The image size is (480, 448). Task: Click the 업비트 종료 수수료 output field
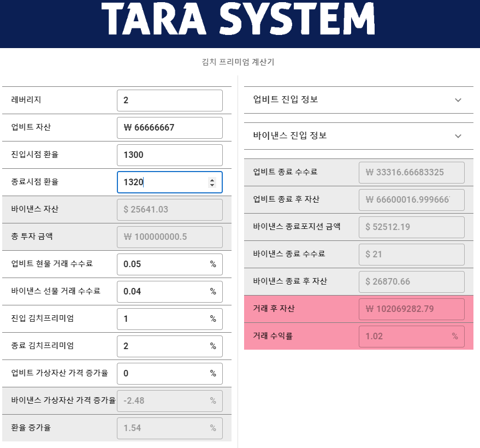[x=411, y=173]
